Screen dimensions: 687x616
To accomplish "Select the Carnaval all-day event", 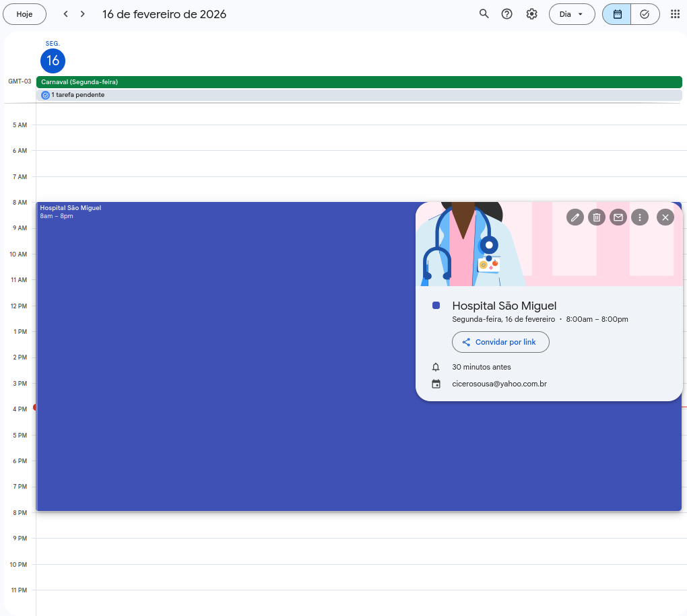I will 202,81.
